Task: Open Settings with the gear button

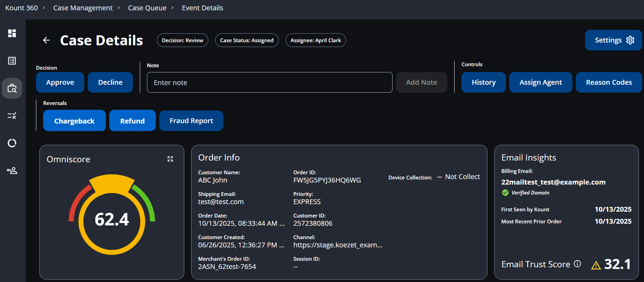Action: coord(613,40)
